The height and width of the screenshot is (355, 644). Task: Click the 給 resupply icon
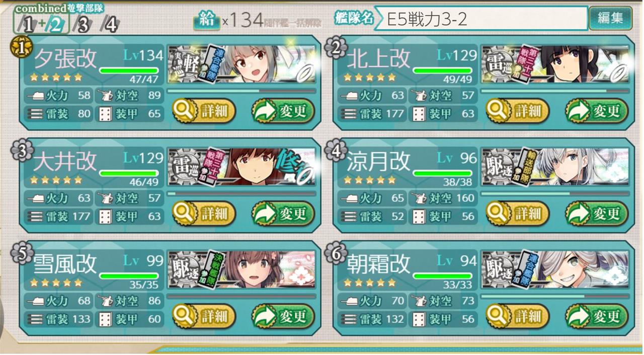point(206,20)
